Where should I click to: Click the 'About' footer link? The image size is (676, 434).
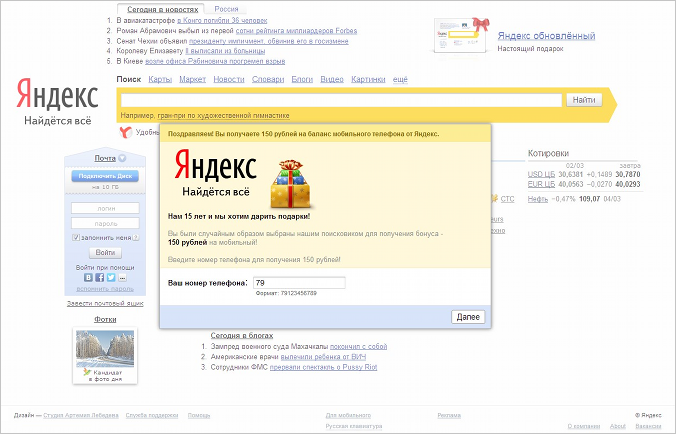pos(618,426)
